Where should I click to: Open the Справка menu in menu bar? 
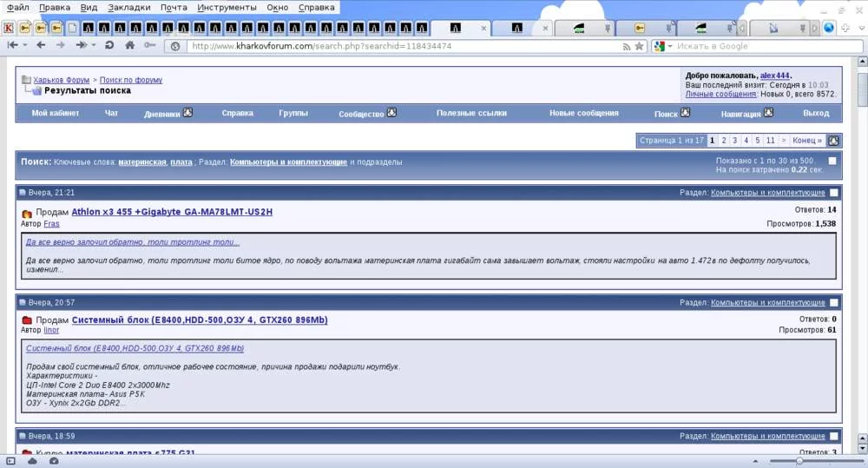(316, 7)
